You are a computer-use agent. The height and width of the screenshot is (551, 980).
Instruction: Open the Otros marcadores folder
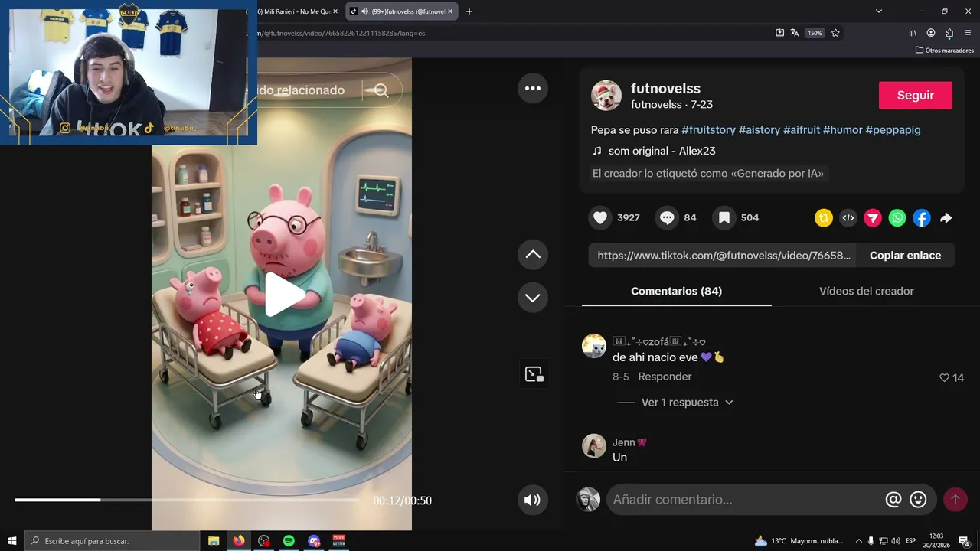[x=945, y=51]
